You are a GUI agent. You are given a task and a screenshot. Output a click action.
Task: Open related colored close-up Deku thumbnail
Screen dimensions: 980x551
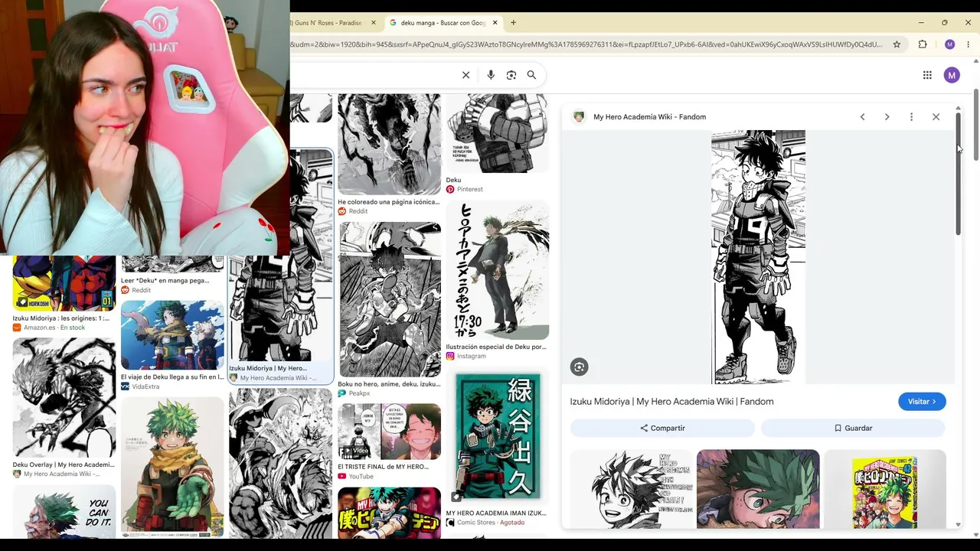click(x=758, y=489)
